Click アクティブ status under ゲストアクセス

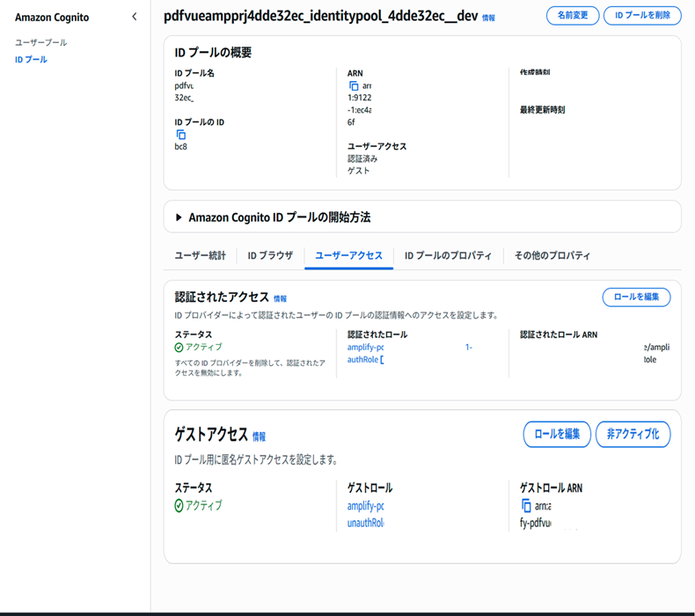point(199,506)
